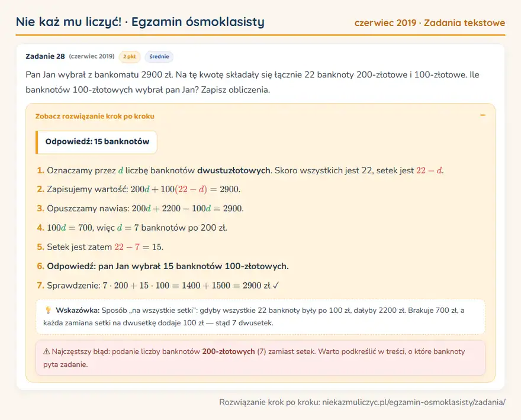521x420 pixels.
Task: Click bold word 'dwustuzłotowych' in step 1
Action: pyautogui.click(x=234, y=170)
